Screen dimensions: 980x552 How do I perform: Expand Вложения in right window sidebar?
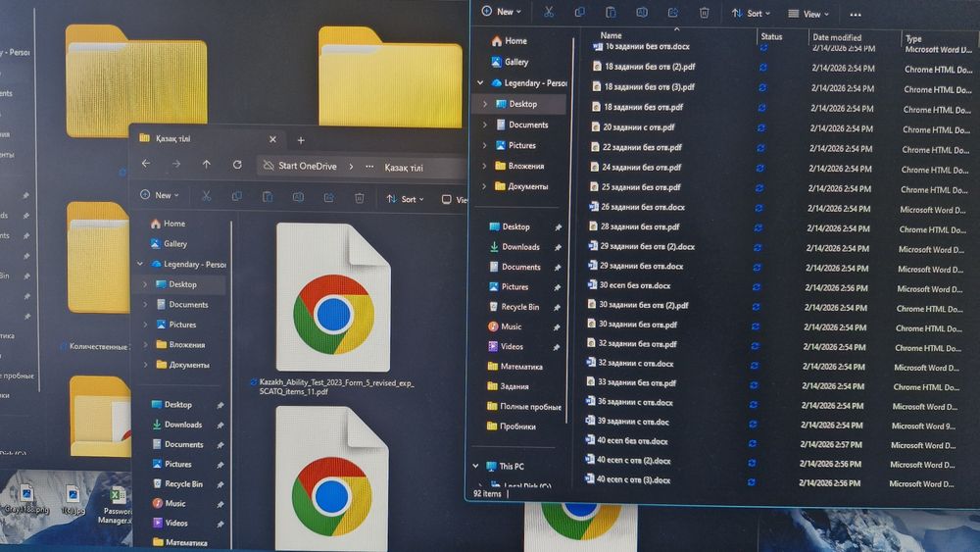click(x=484, y=167)
